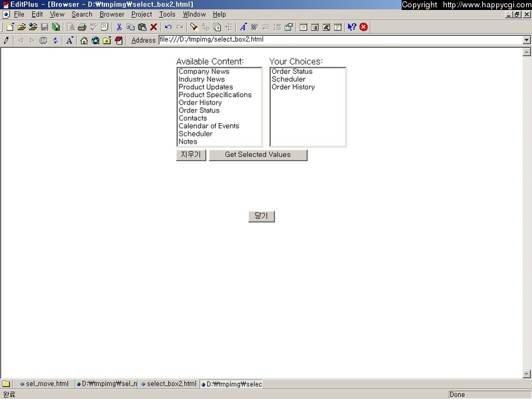The width and height of the screenshot is (532, 399).
Task: Open the File menu
Action: pyautogui.click(x=19, y=14)
